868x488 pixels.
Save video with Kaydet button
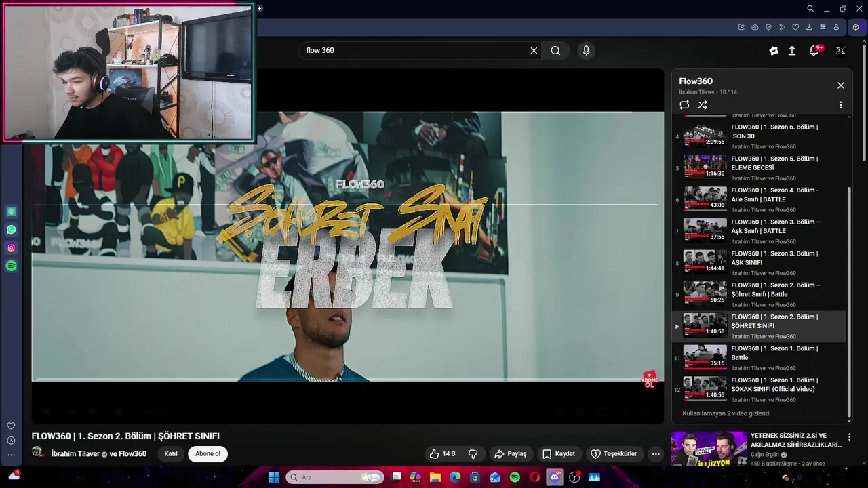coord(558,453)
